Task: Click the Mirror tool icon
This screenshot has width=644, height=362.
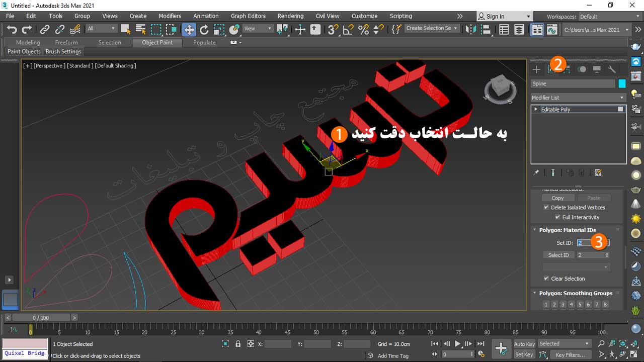Action: pyautogui.click(x=471, y=29)
